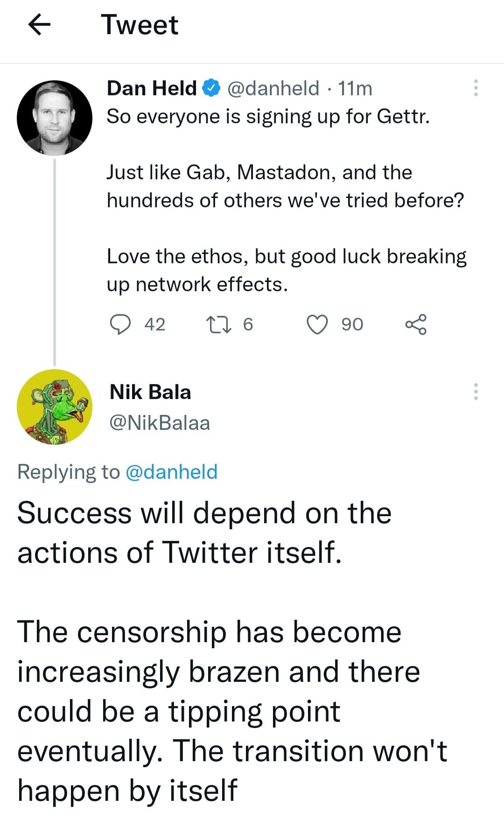504x826 pixels.
Task: Open @NikBalaa handle
Action: coord(159,423)
